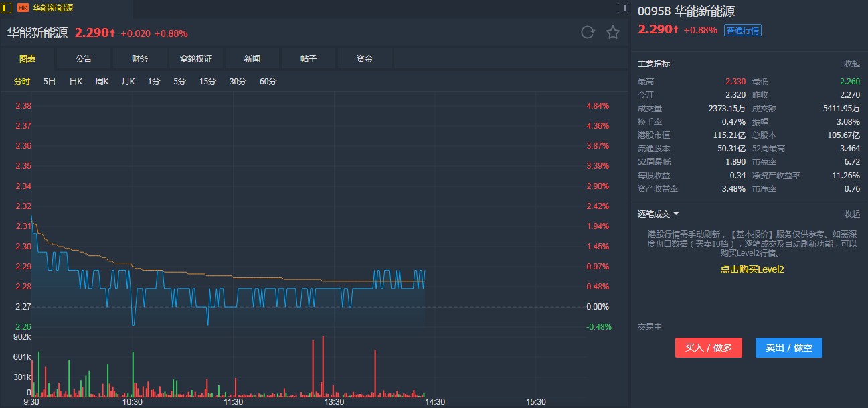Switch to the 公告 tab

tap(84, 59)
